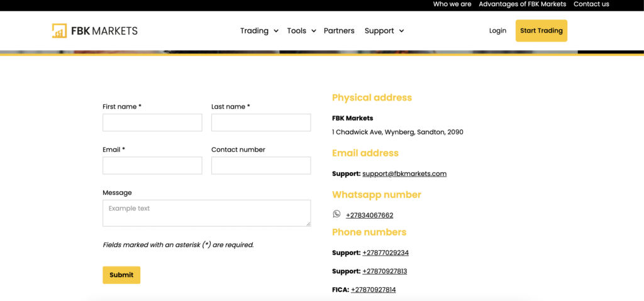This screenshot has width=644, height=301.
Task: Call Support number +27870927813
Action: (384, 271)
